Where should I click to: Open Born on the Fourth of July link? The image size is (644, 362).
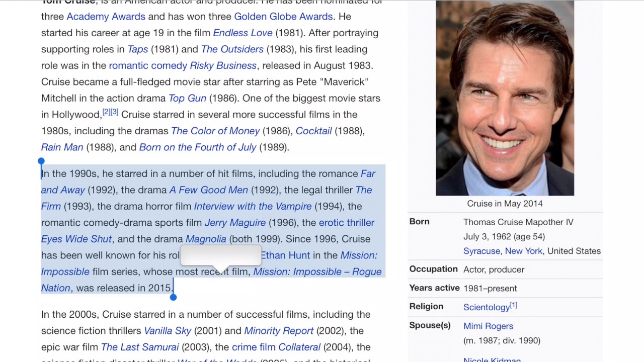[x=198, y=147]
